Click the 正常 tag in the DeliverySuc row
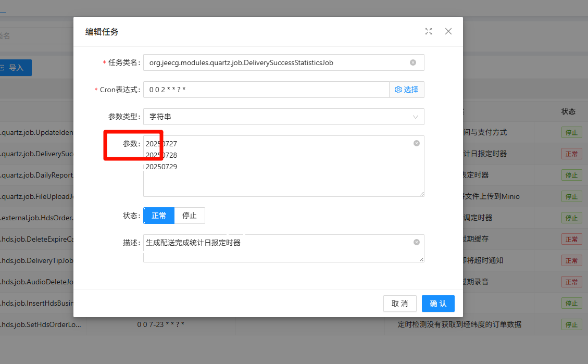 pos(571,154)
